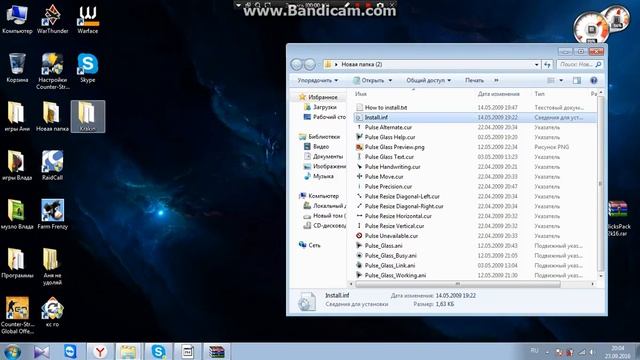The width and height of the screenshot is (640, 360).
Task: Select Библиотеки in the navigation pane
Action: pos(324,137)
